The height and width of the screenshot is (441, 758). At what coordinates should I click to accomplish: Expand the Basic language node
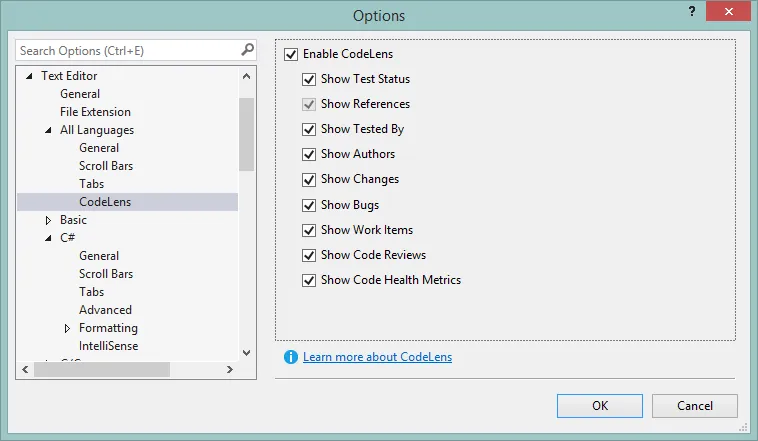click(x=48, y=220)
